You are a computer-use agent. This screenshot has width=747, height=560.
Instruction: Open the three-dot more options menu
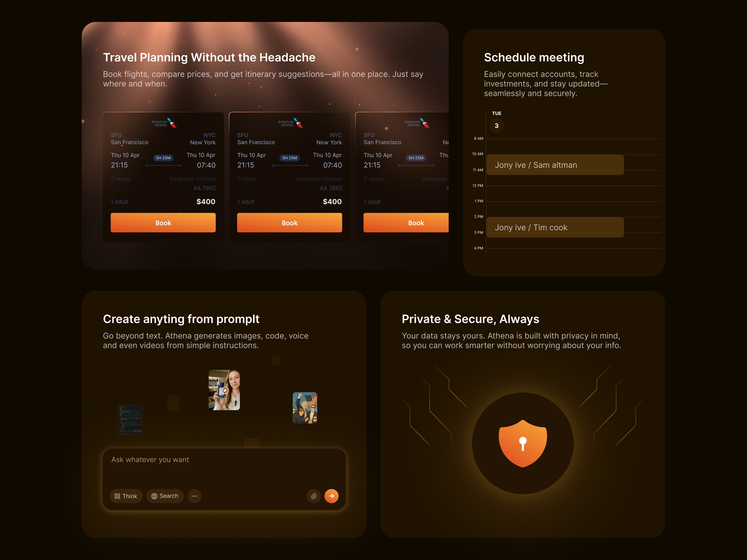click(x=194, y=496)
